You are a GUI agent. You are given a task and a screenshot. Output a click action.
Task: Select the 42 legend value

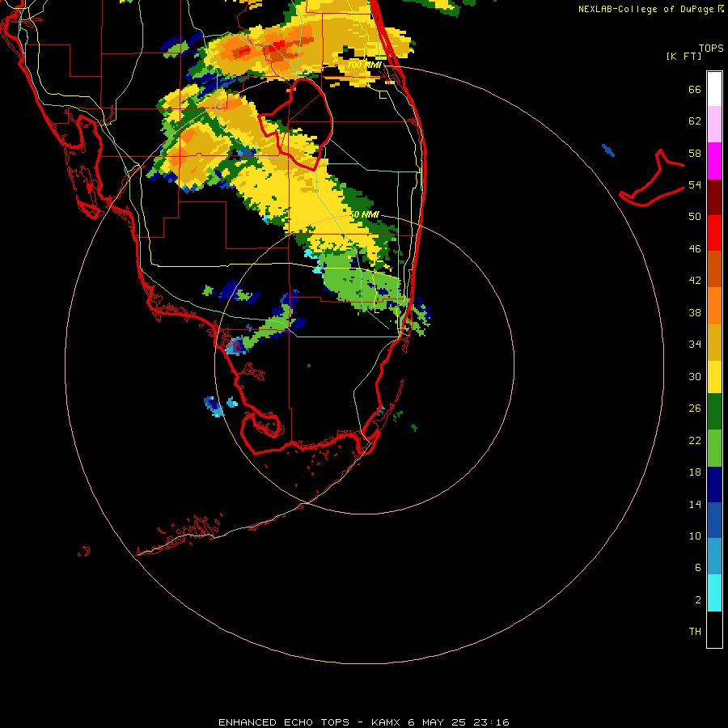(695, 281)
